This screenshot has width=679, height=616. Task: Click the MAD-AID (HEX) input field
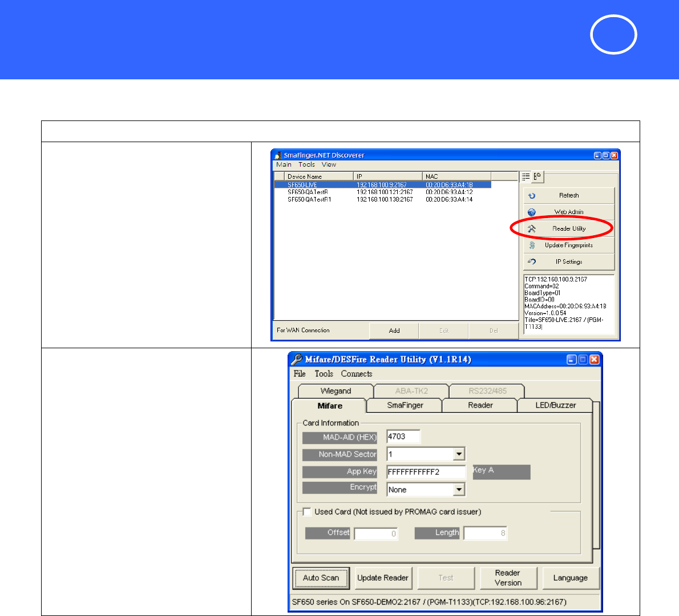point(403,437)
